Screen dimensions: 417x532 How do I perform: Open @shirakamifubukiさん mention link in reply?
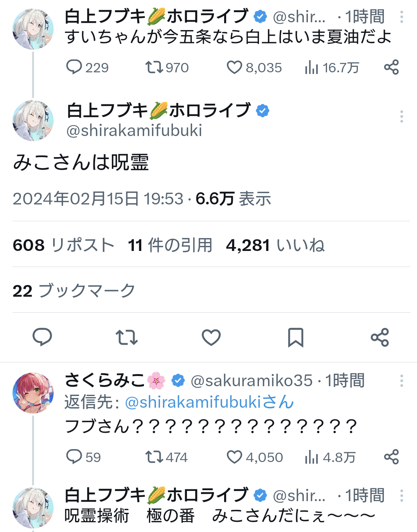click(209, 402)
